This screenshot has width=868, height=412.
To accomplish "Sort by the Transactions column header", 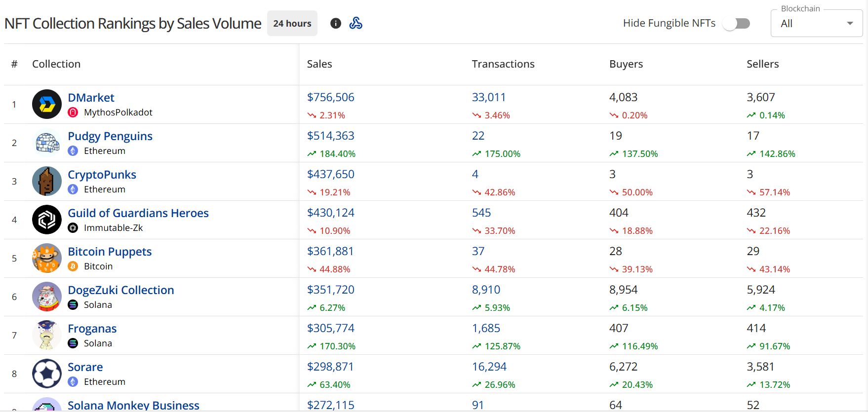I will (x=503, y=64).
